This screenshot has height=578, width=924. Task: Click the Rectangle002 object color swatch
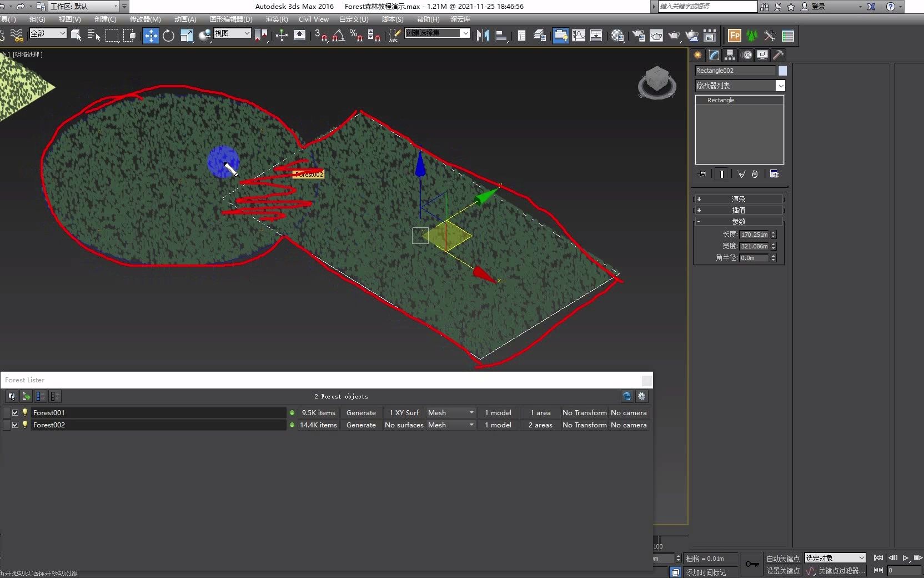click(x=782, y=71)
